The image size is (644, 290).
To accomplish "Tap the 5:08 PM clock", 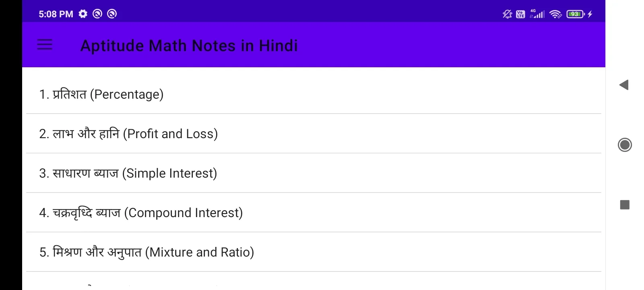I will coord(56,14).
